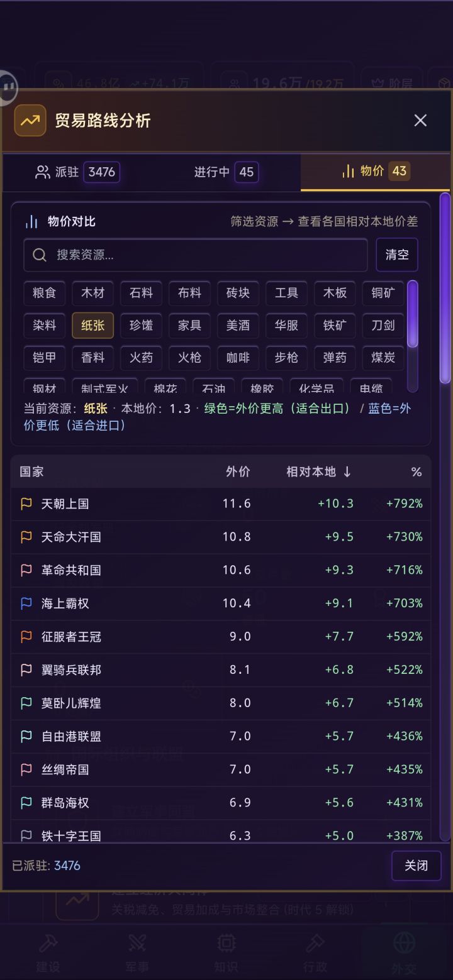The width and height of the screenshot is (453, 980).
Task: Select the 染料 resource chip
Action: pyautogui.click(x=45, y=325)
